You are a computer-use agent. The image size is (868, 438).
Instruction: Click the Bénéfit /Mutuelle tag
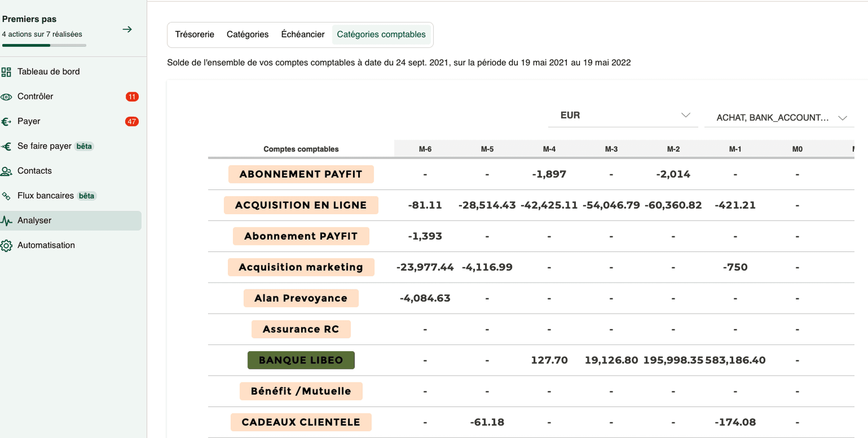point(301,391)
